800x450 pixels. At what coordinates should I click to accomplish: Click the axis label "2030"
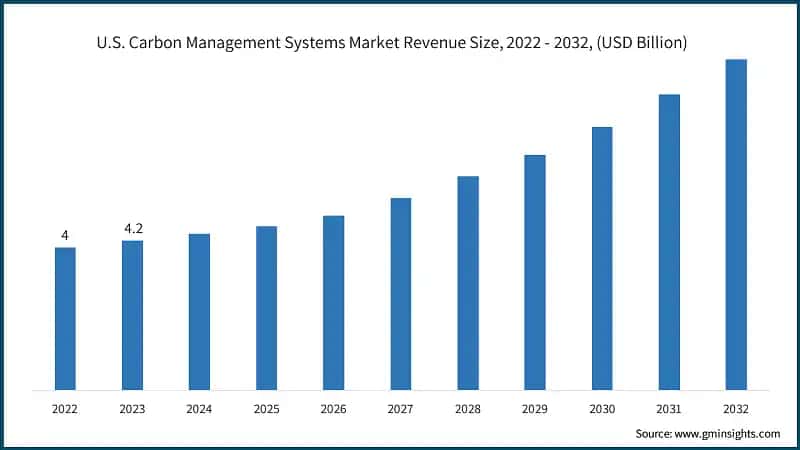(602, 409)
